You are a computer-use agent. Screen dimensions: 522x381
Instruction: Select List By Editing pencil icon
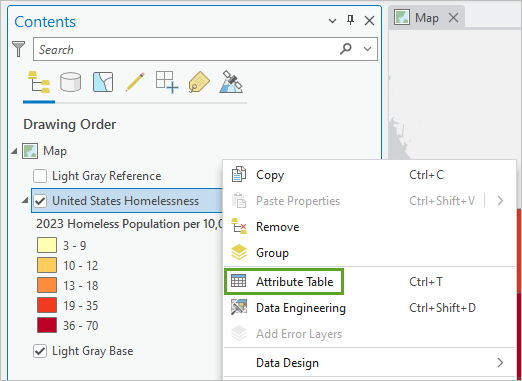tap(135, 82)
